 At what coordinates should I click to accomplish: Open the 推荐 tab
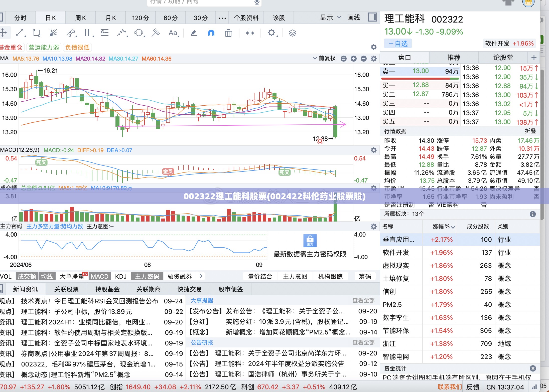pyautogui.click(x=454, y=58)
